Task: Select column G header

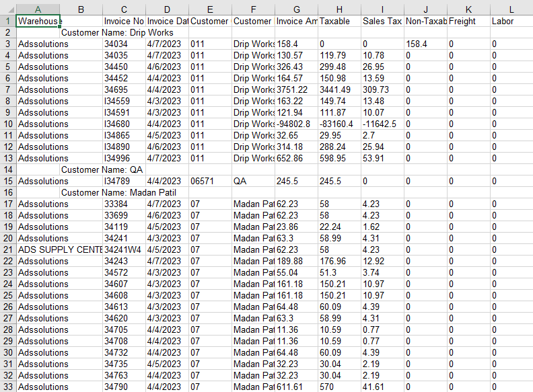Action: coord(296,9)
